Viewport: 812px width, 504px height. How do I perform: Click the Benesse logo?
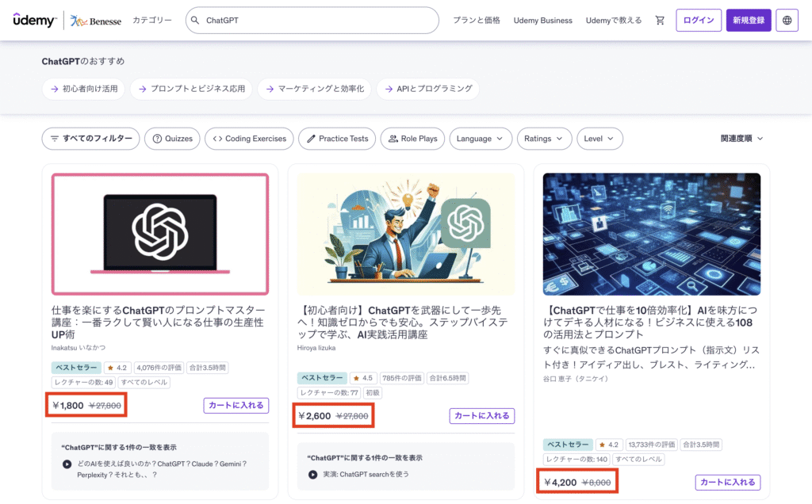[x=96, y=21]
